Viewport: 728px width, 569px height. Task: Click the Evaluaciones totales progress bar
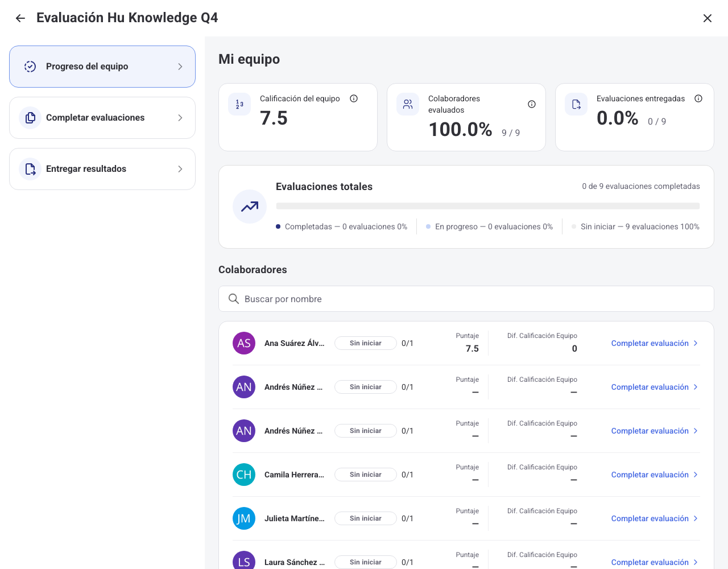pyautogui.click(x=488, y=206)
